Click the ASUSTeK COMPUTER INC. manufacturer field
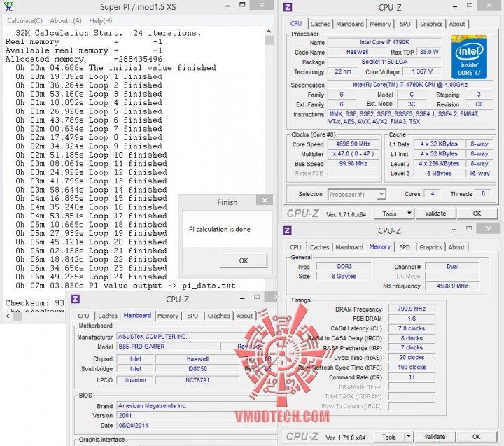The image size is (504, 446). [x=196, y=337]
